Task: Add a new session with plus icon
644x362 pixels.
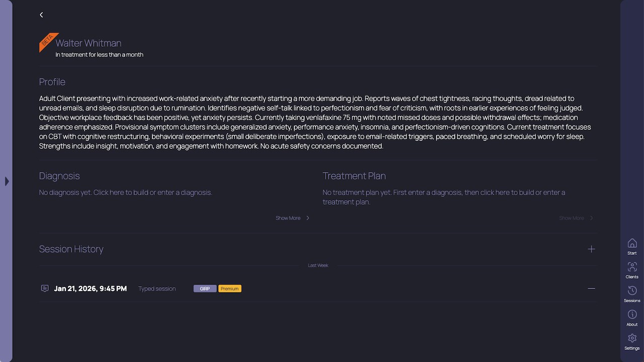Action: tap(591, 249)
